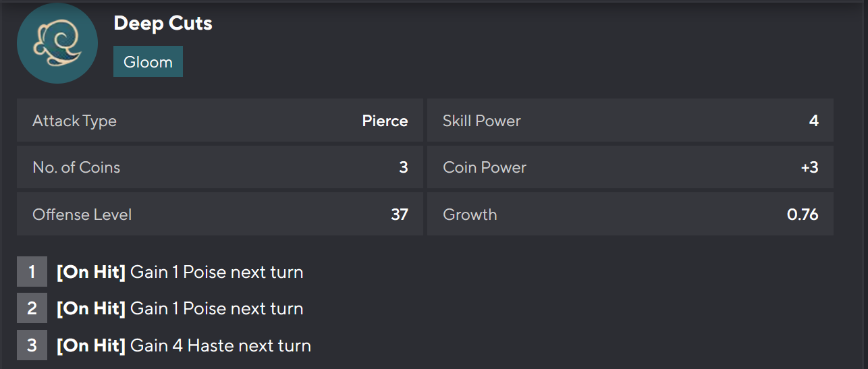Click the Deep Cuts skill title
The width and height of the screenshot is (868, 369).
163,24
